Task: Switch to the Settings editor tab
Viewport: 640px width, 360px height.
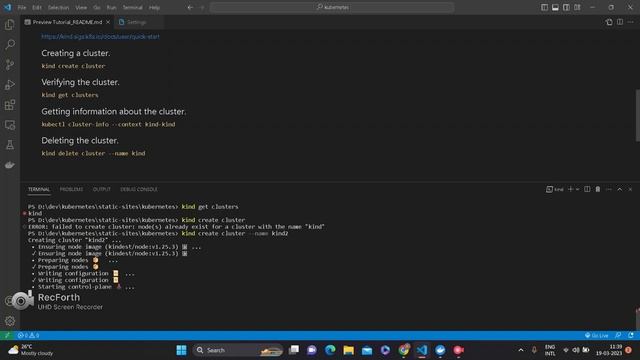Action: pos(136,22)
